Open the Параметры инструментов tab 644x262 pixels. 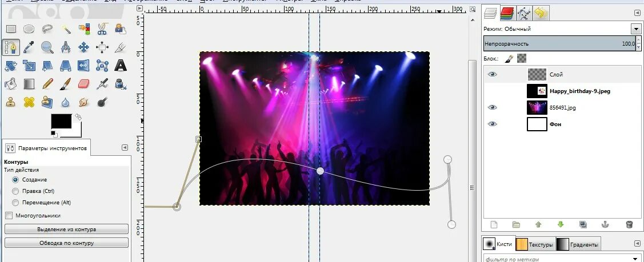(x=47, y=148)
